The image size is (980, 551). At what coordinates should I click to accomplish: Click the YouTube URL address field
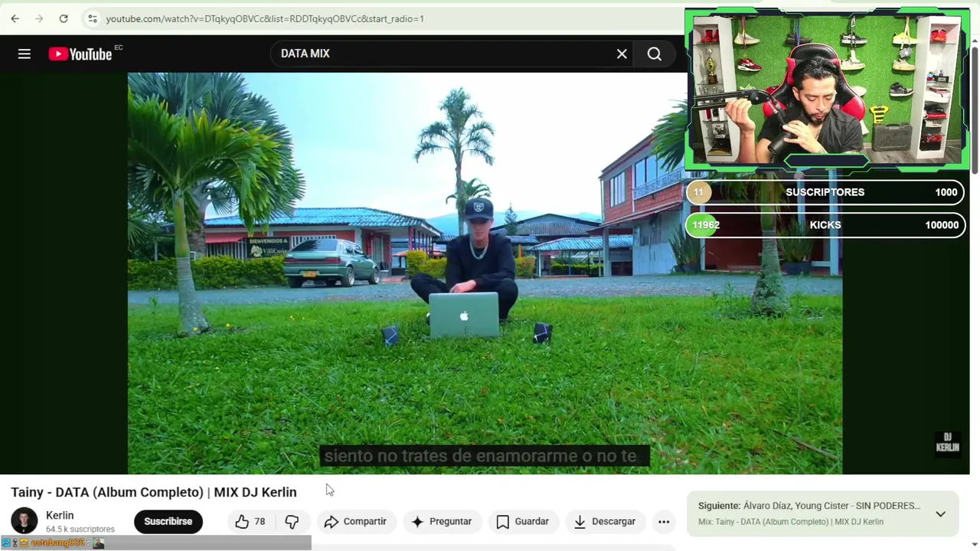(x=265, y=18)
